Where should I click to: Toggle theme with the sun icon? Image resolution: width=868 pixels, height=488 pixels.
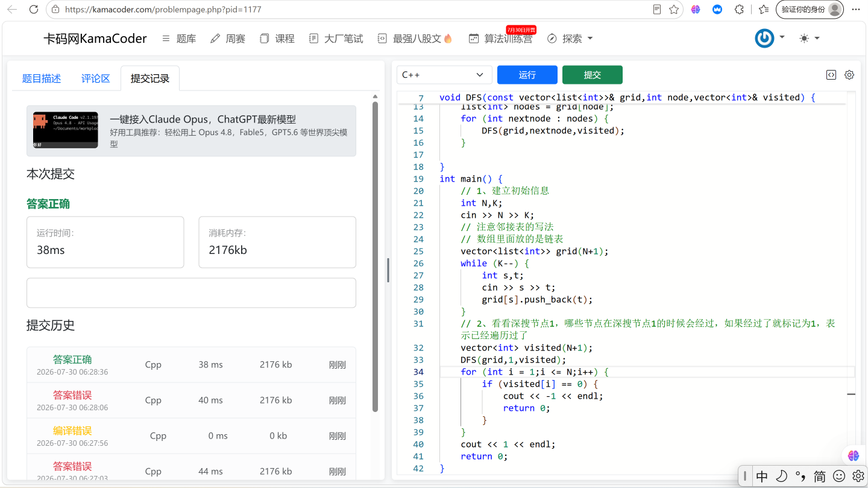(x=804, y=38)
